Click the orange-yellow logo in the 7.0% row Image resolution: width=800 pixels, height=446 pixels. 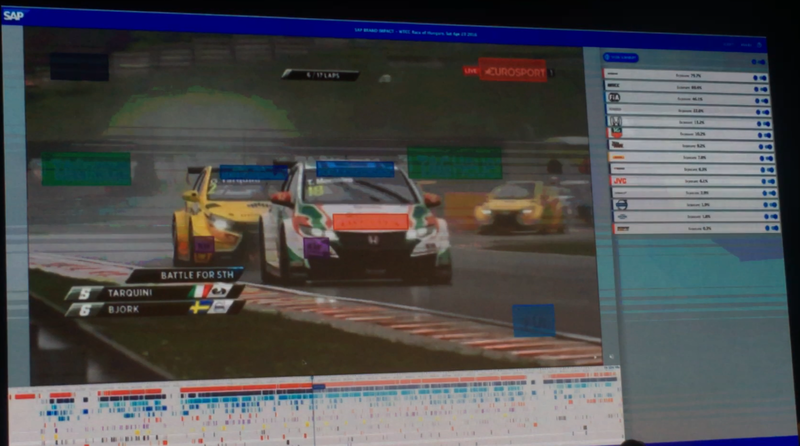tap(618, 158)
